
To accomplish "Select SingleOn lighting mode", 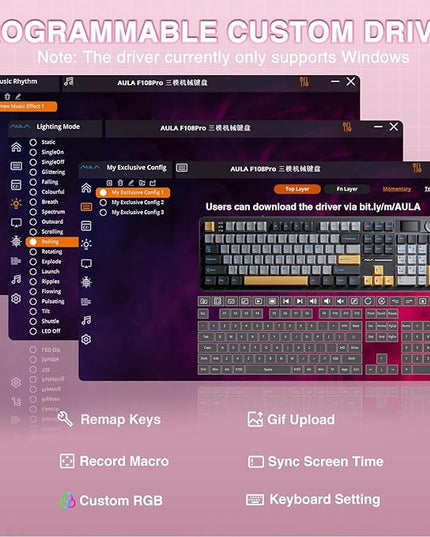I will tap(47, 152).
